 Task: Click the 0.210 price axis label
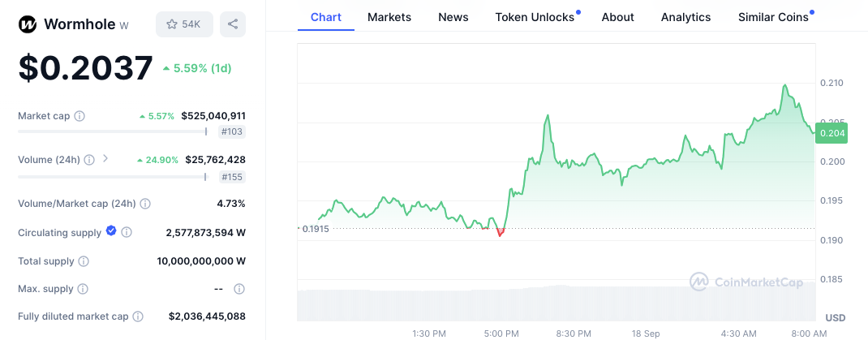[x=832, y=83]
